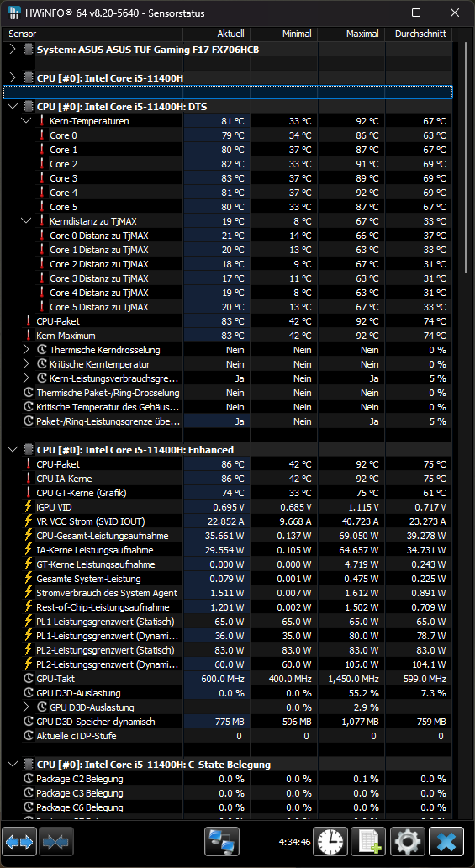475x868 pixels.
Task: Expand Thermische Kerndrosselung entry
Action: pos(26,350)
